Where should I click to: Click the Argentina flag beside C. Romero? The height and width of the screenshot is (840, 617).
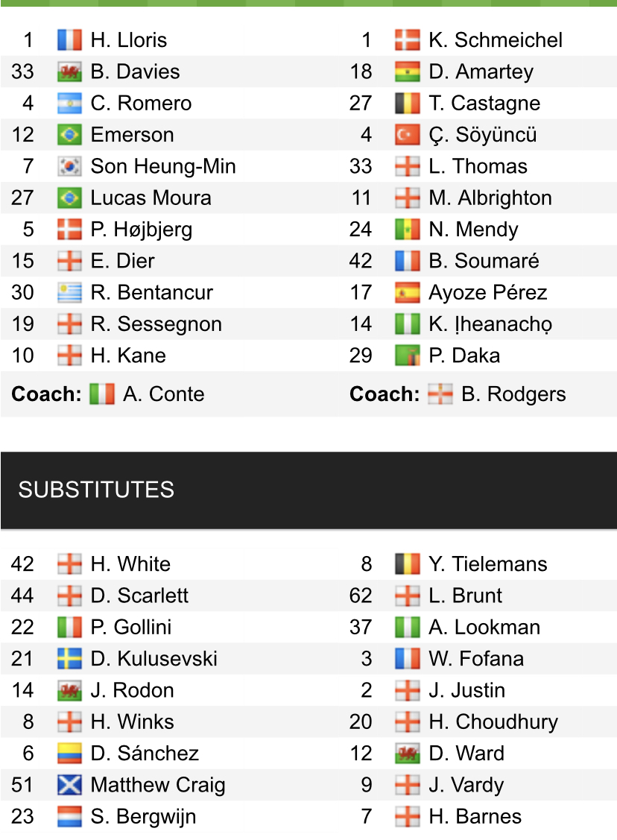(69, 104)
